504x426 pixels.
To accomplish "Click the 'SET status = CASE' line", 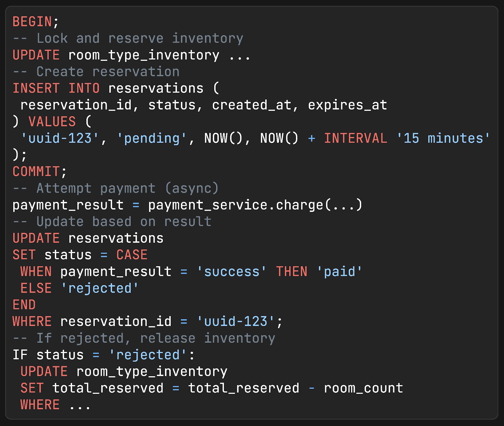I will (x=80, y=255).
